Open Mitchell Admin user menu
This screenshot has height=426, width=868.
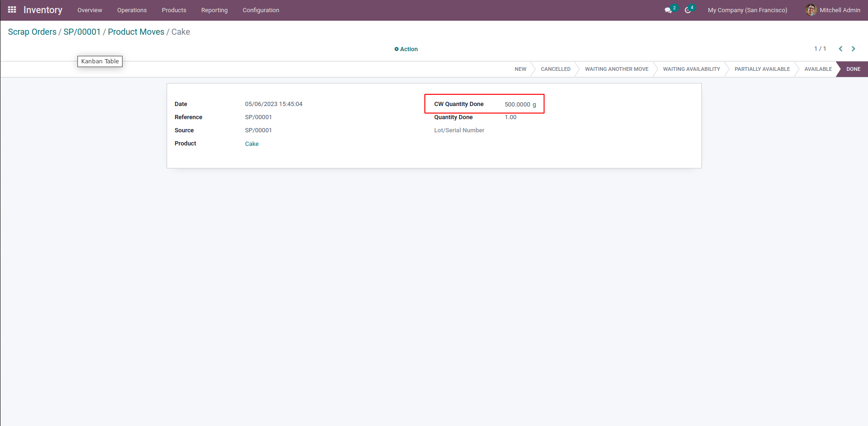pyautogui.click(x=833, y=10)
